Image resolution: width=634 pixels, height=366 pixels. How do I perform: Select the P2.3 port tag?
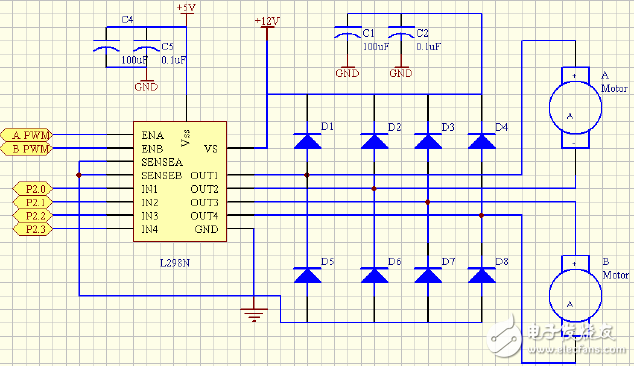tap(33, 229)
